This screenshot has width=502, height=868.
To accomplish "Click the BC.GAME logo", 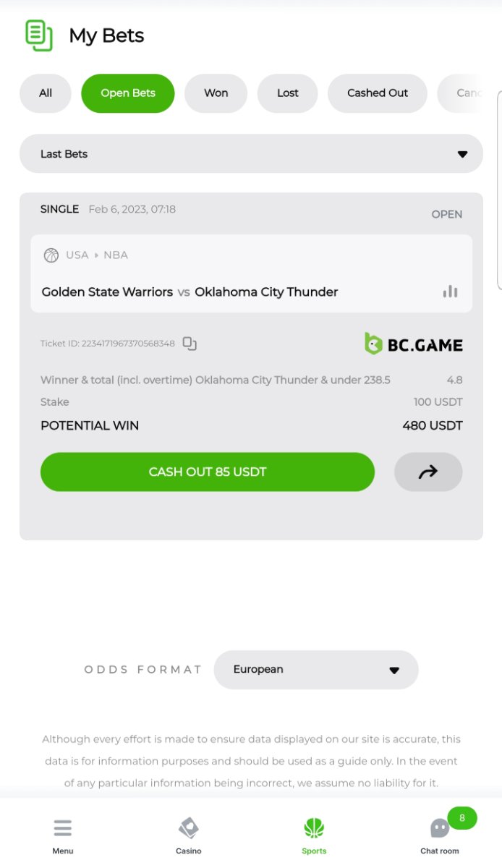I will [x=414, y=344].
